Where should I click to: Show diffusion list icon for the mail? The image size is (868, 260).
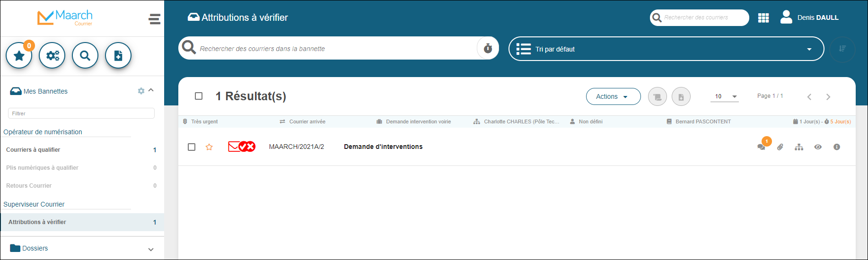point(799,147)
